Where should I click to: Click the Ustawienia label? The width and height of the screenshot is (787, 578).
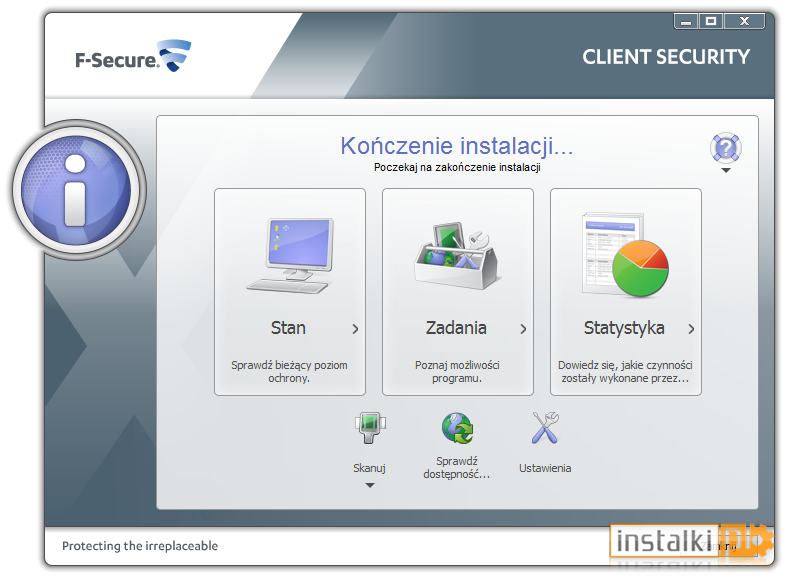pyautogui.click(x=545, y=468)
